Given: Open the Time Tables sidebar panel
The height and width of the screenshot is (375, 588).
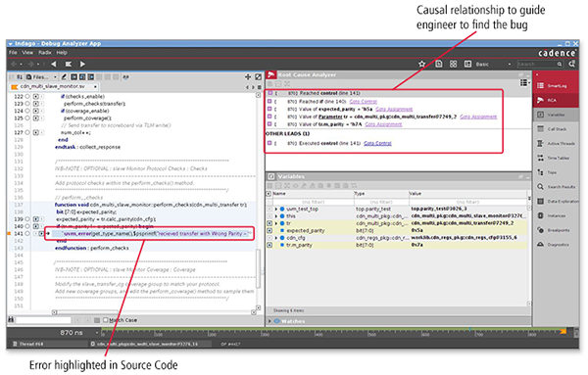Looking at the screenshot, I should coord(556,158).
